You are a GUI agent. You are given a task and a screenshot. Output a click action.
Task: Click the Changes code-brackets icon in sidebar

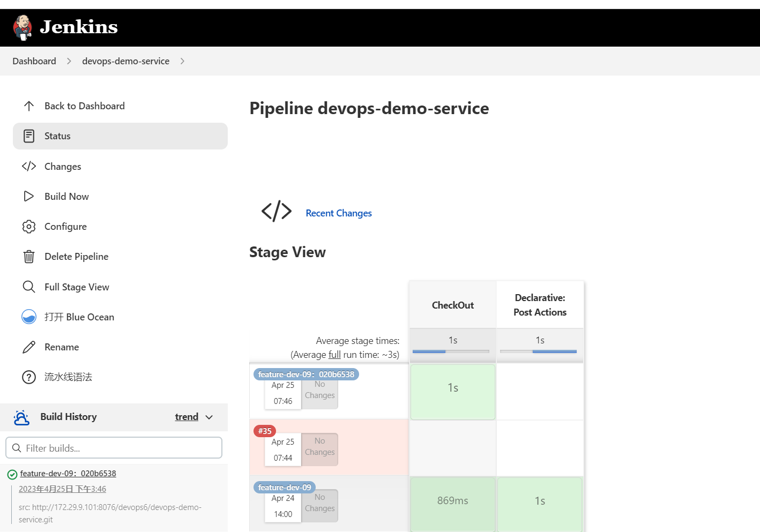pos(29,166)
